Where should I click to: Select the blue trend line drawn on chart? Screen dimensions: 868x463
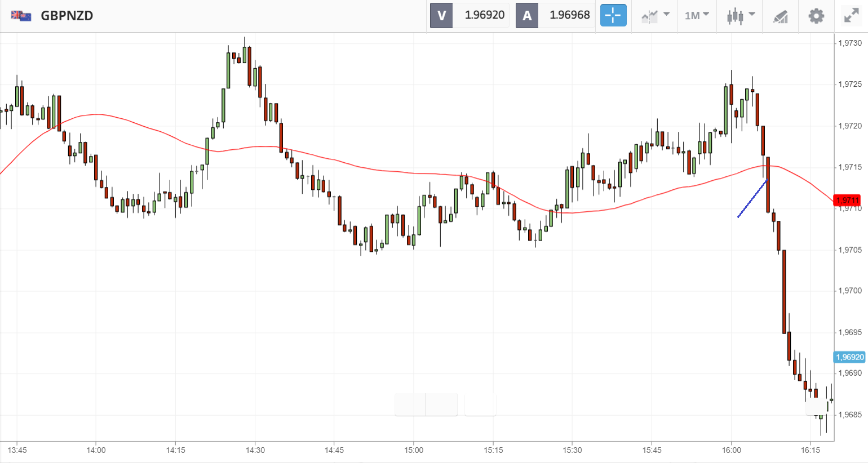coord(752,198)
